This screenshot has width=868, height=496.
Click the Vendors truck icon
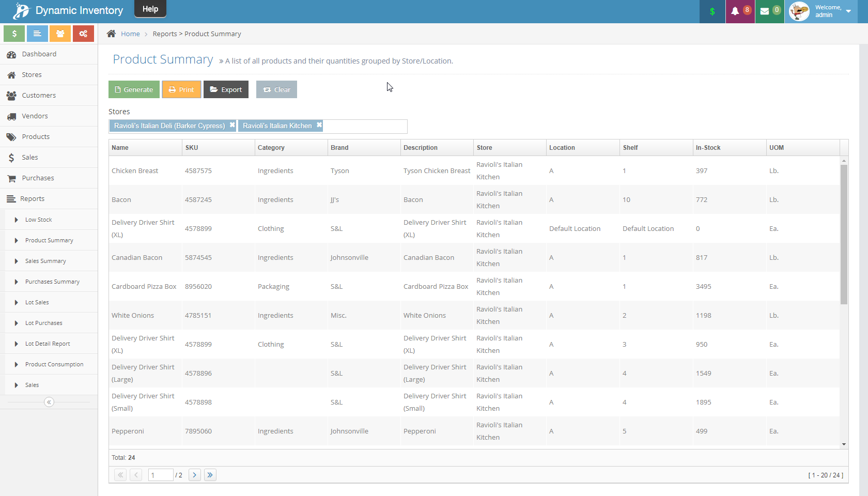point(11,116)
